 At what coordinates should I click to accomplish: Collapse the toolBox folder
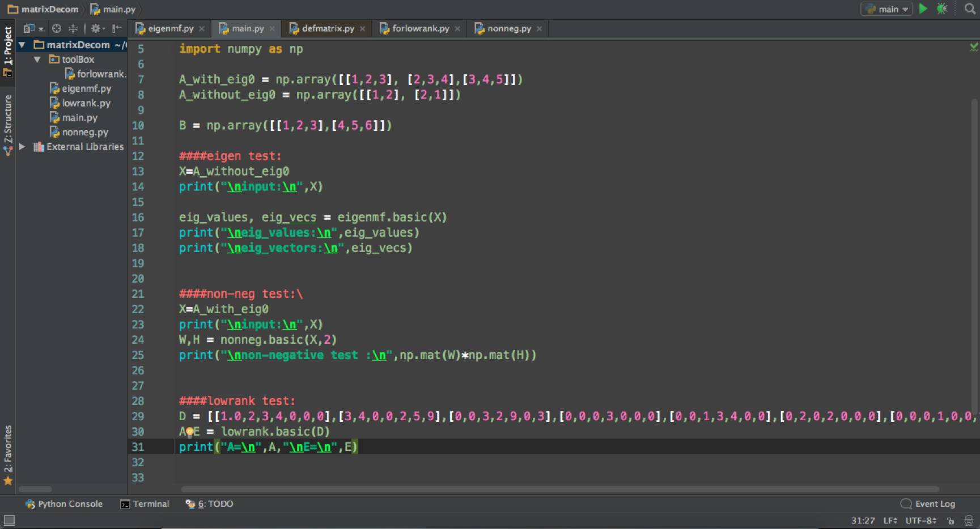[37, 59]
